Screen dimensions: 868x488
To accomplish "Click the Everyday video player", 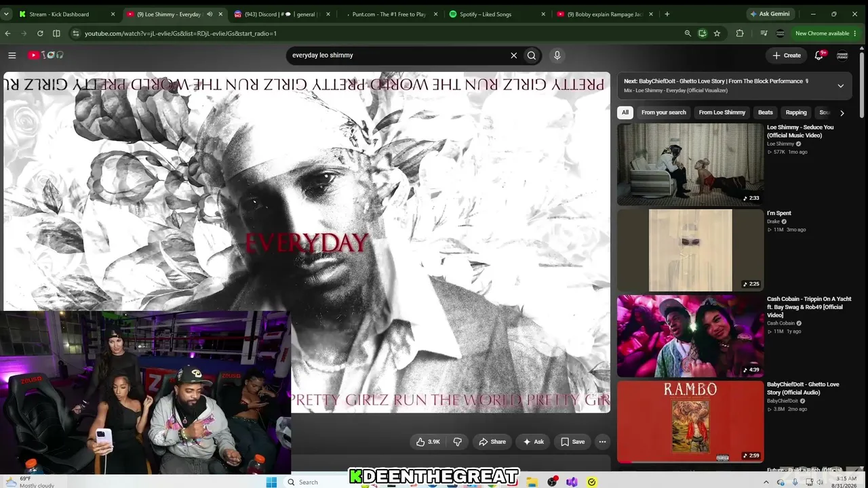I will coord(307,242).
